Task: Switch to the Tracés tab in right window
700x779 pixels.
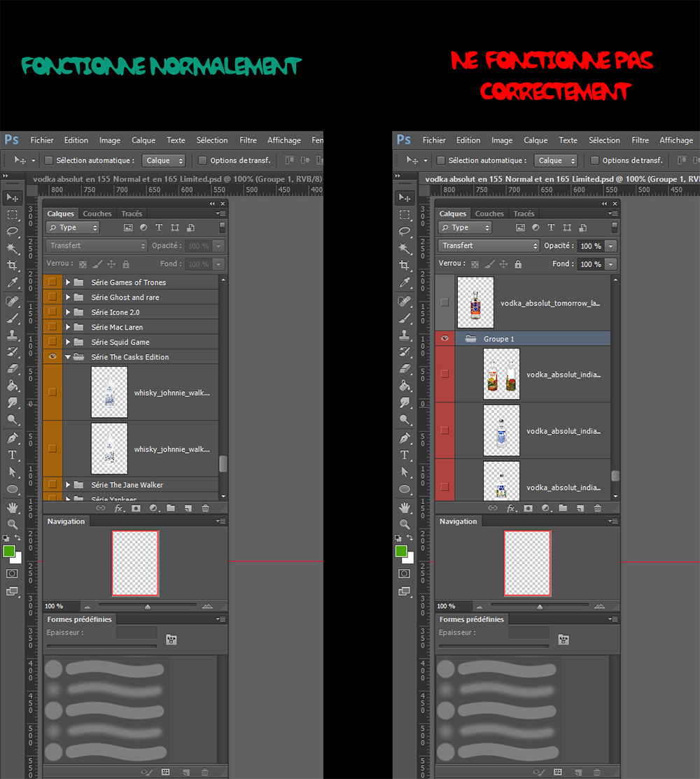Action: tap(524, 213)
